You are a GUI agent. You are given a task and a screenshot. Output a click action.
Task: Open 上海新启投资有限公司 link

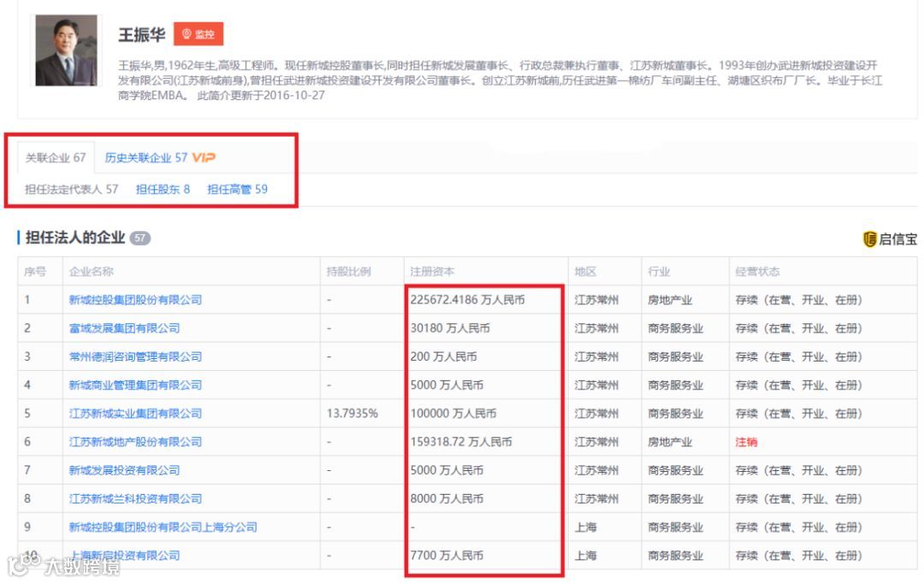point(124,556)
